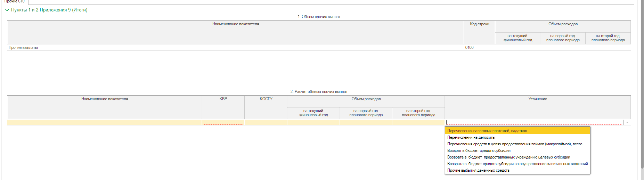Viewport: 644px width, 180px height.
Task: Click the Уточнение dropdown arrow button
Action: (x=627, y=122)
